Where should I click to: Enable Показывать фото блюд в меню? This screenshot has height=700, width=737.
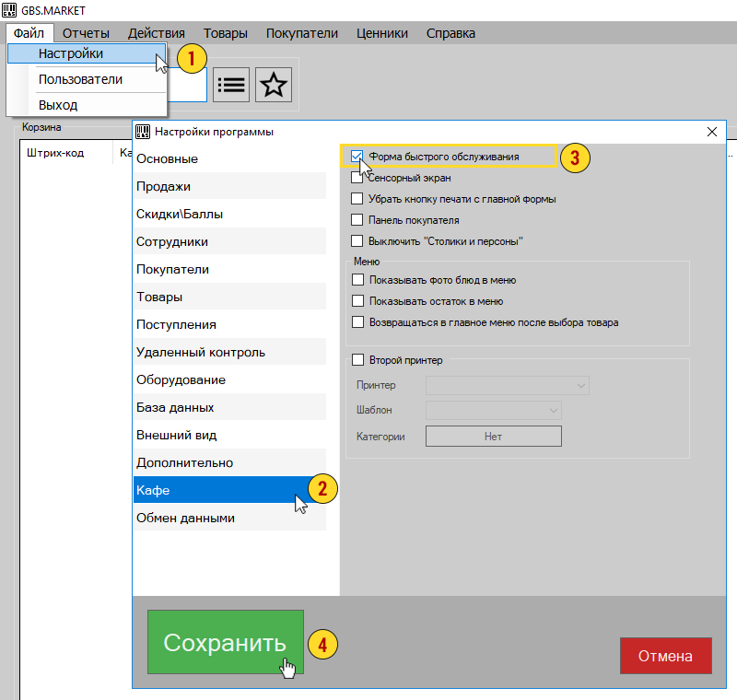357,280
